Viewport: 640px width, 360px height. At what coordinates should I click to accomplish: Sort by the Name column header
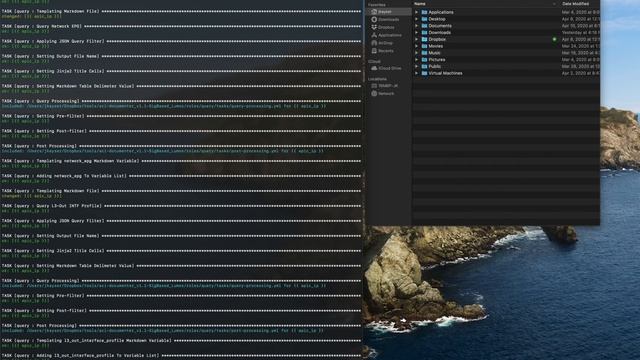point(420,4)
